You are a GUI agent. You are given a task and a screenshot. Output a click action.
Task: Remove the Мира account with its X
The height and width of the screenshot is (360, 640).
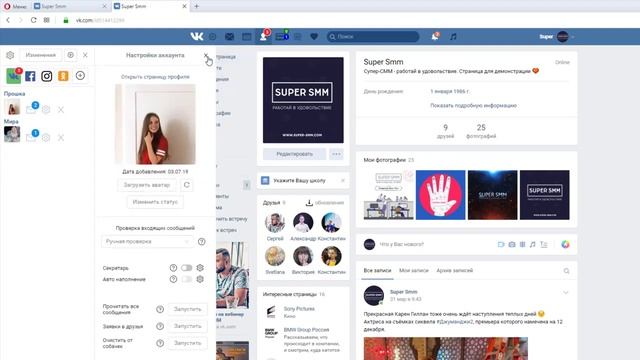click(61, 138)
